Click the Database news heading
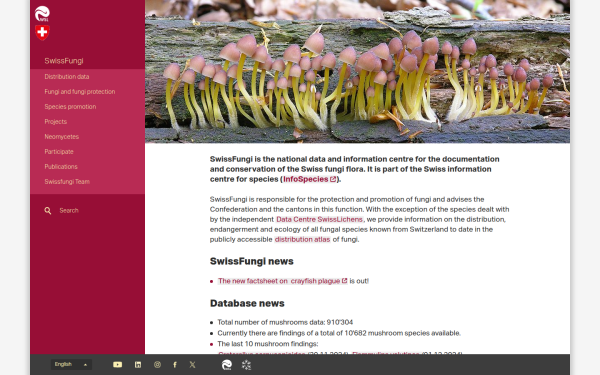 pos(247,303)
